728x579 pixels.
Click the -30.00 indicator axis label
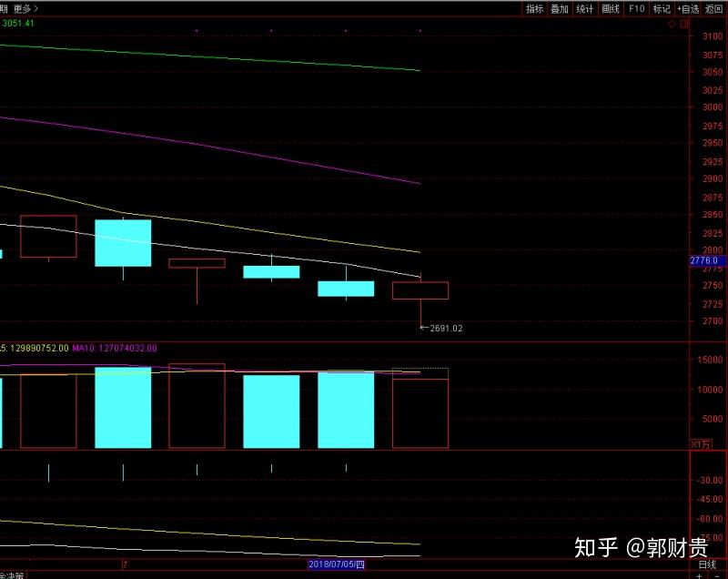pos(711,480)
